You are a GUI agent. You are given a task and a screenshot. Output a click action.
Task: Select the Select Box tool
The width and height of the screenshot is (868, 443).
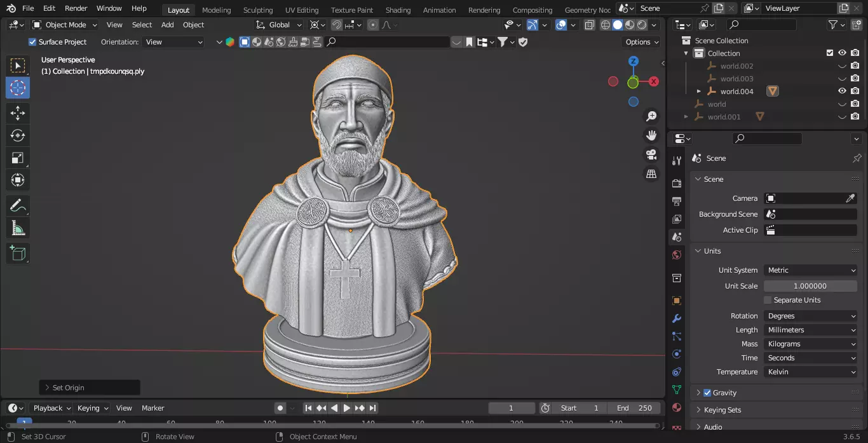(x=18, y=65)
